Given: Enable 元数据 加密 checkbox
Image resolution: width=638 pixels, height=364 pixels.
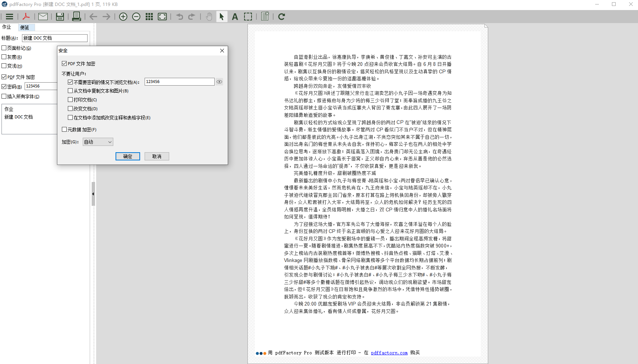Looking at the screenshot, I should 64,130.
